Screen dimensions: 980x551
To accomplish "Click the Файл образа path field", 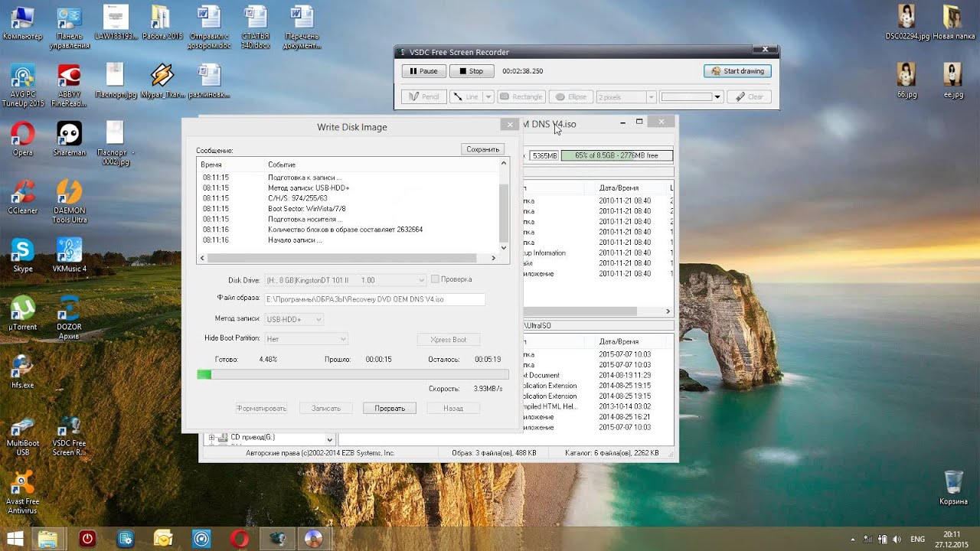I will coord(374,299).
